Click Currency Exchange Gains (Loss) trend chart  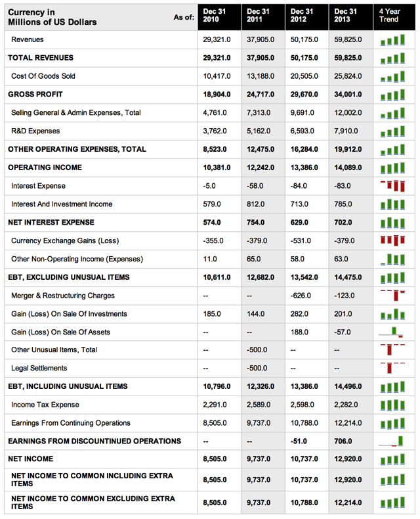392,240
